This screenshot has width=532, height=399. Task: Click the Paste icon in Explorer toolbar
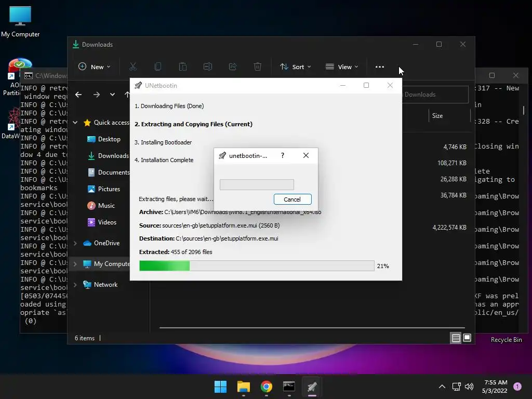pyautogui.click(x=183, y=67)
